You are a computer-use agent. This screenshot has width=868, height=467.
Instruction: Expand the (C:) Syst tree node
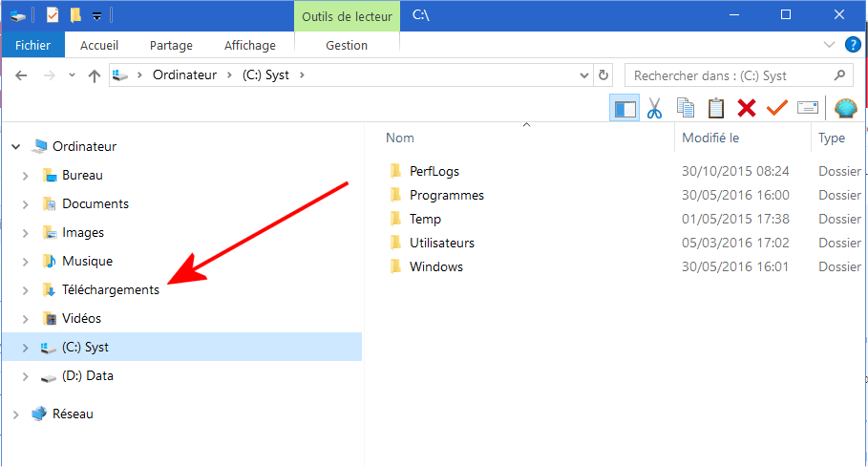pyautogui.click(x=26, y=348)
